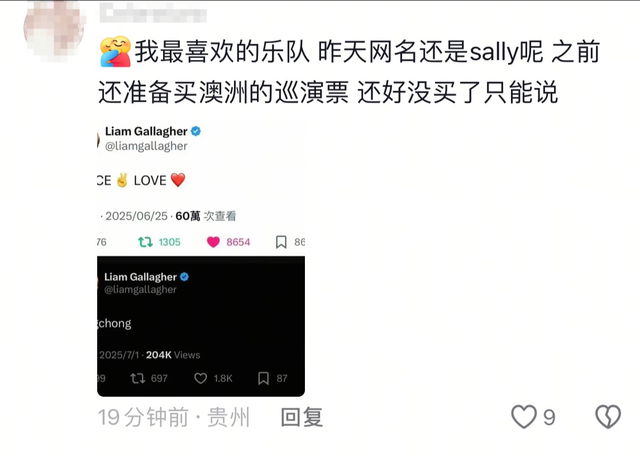
Task: Open the white PEACE LOVE tweet screenshot
Action: point(201,187)
